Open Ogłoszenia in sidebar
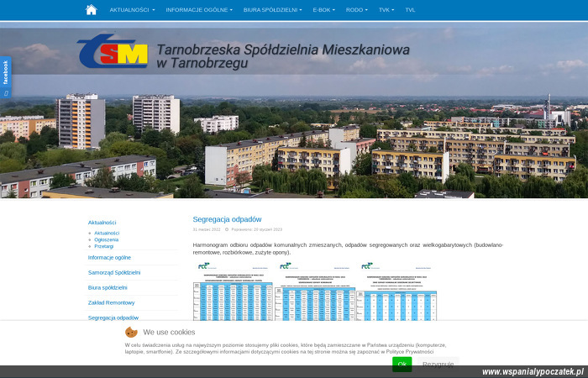Screen dimensions: 588x378 point(107,239)
